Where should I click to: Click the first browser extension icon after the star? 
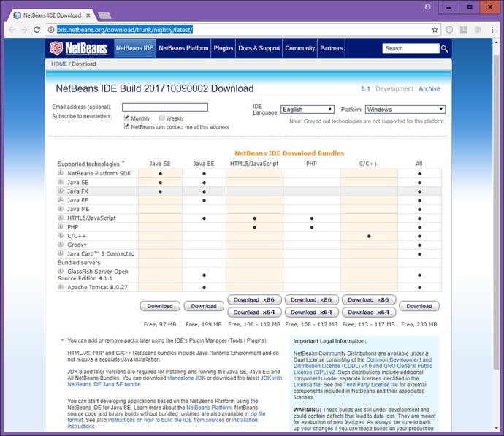coord(449,30)
